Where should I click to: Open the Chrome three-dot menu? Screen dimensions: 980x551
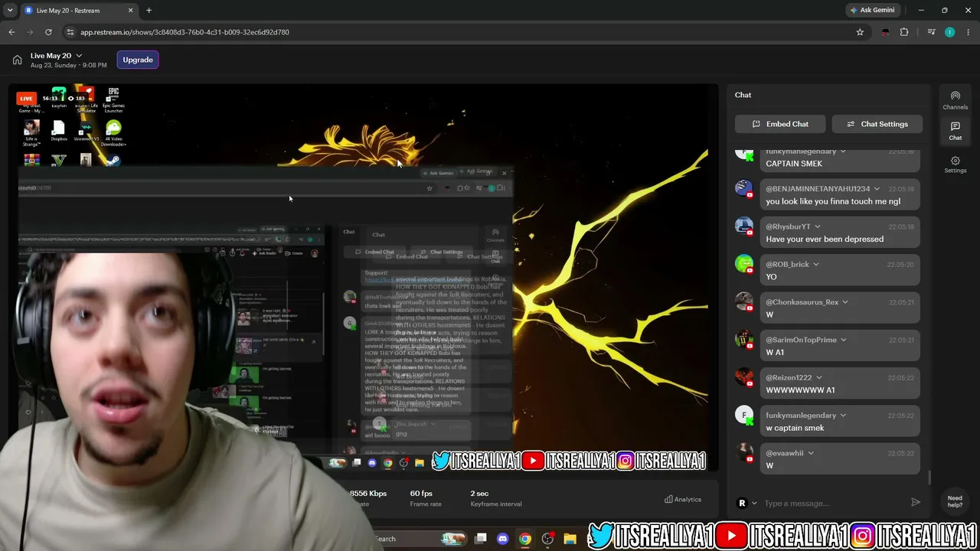click(968, 32)
